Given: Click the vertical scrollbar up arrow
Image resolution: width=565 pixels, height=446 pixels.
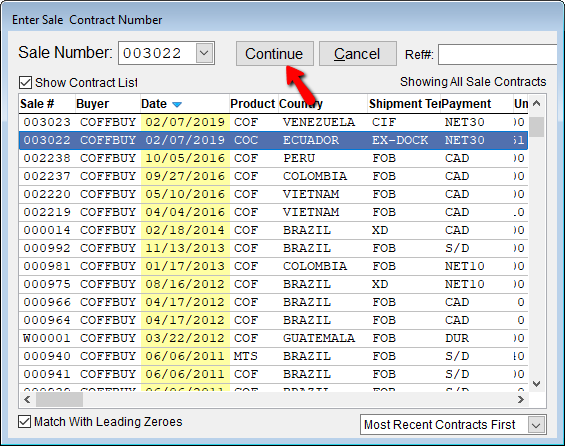Looking at the screenshot, I should (x=537, y=104).
